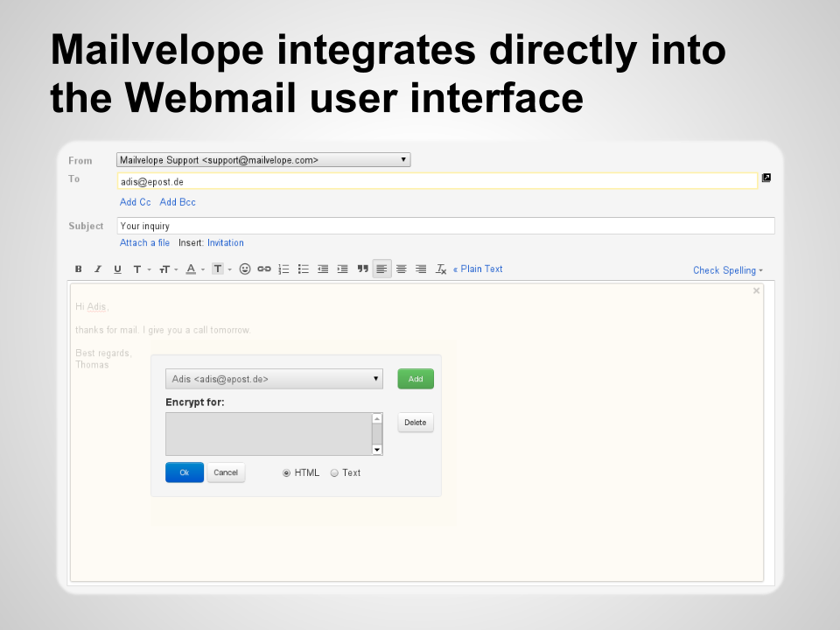Switch to Plain Text mode
This screenshot has height=630, width=840.
click(x=478, y=269)
